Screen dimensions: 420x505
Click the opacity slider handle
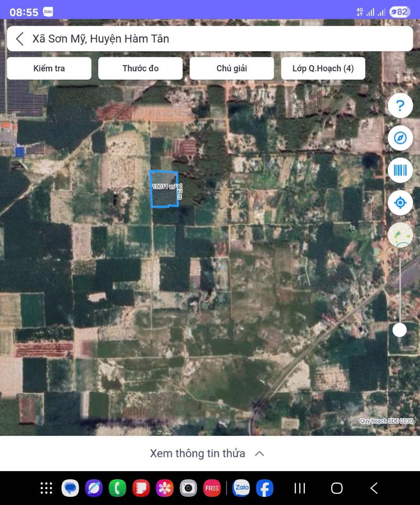[x=399, y=330]
